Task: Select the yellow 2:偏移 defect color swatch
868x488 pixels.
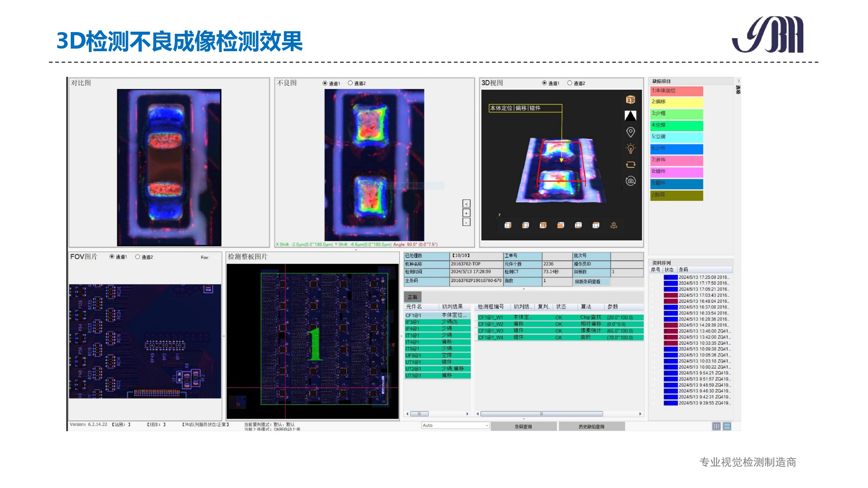Action: [x=676, y=102]
